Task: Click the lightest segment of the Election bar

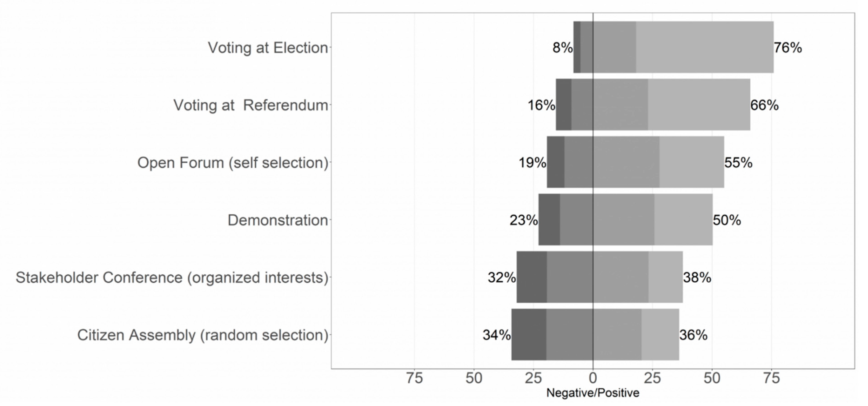Action: click(x=704, y=47)
